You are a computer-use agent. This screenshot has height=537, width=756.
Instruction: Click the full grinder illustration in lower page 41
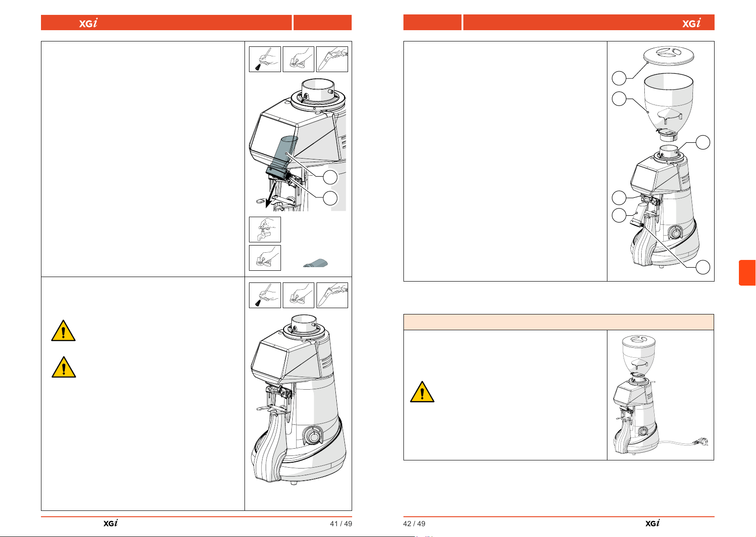299,399
